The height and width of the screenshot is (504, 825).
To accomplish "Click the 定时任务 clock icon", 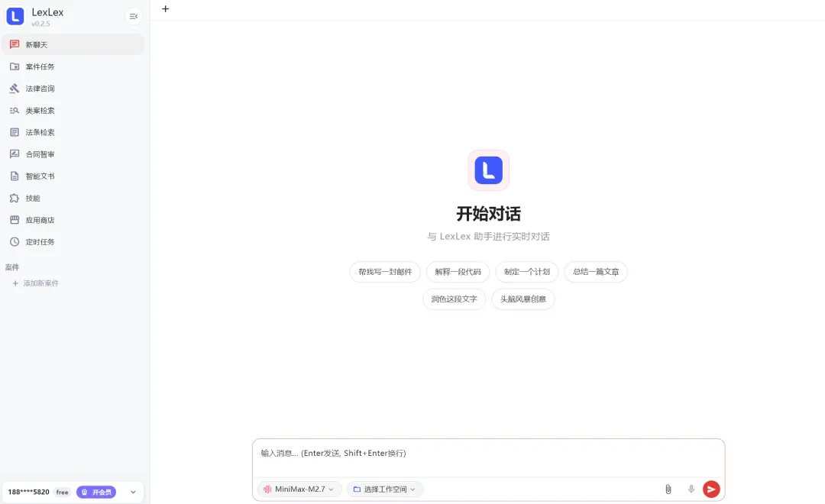I will point(15,242).
